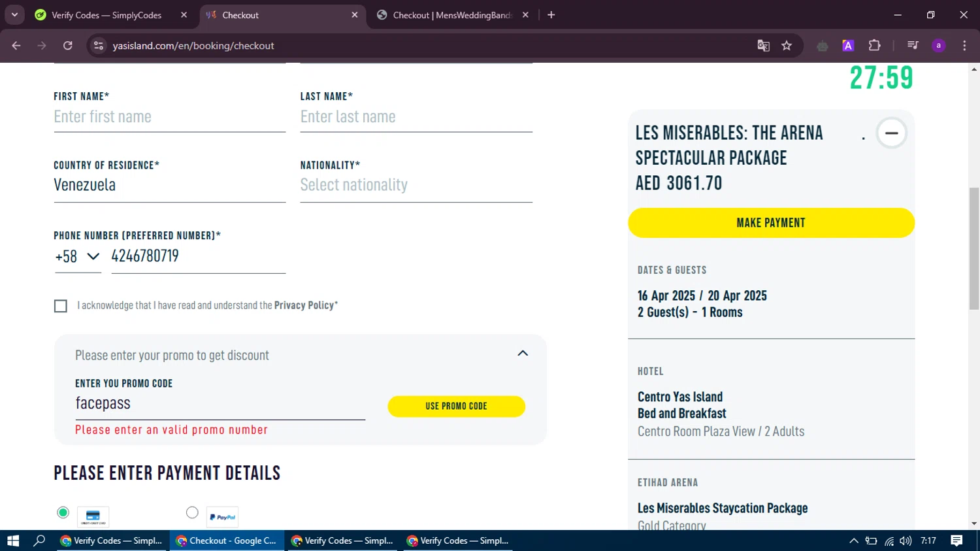
Task: Click the promo code input field
Action: point(220,404)
